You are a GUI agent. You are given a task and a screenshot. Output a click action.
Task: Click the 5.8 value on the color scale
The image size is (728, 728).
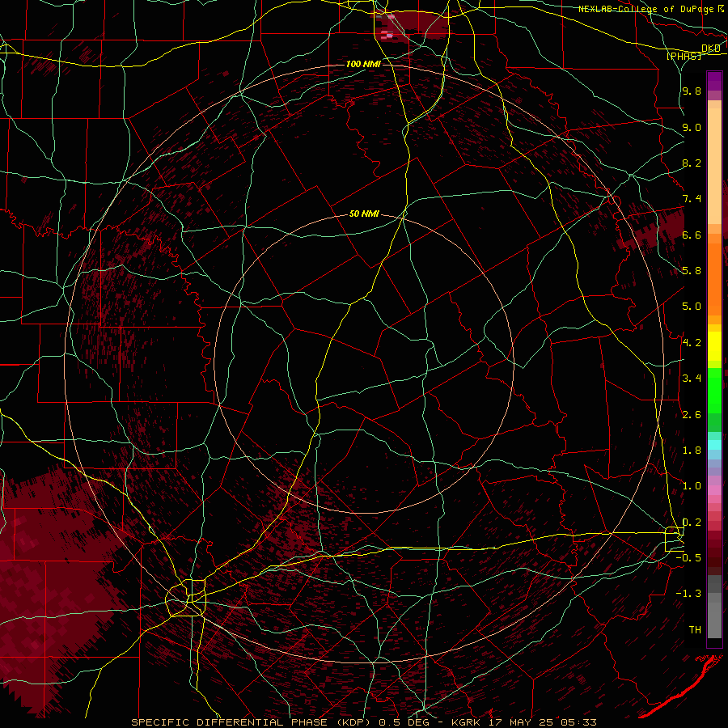coord(692,271)
